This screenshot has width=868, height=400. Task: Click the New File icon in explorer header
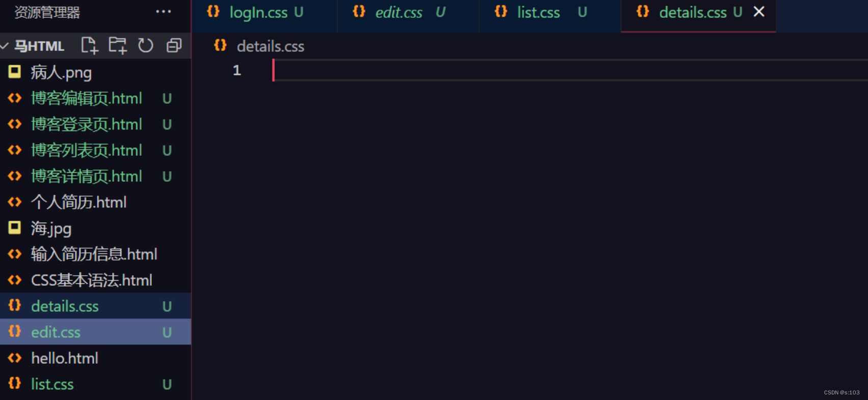click(89, 46)
